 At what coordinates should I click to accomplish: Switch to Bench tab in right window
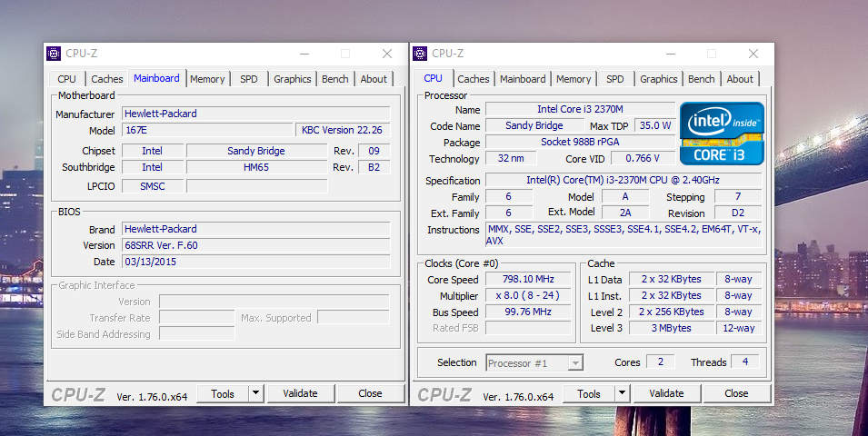701,79
